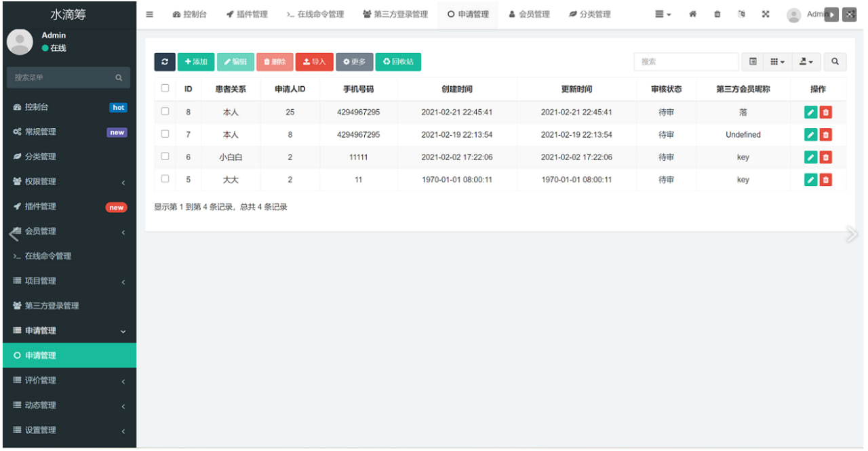Click the fullscreen icon in top bar
The width and height of the screenshot is (868, 451).
(766, 14)
